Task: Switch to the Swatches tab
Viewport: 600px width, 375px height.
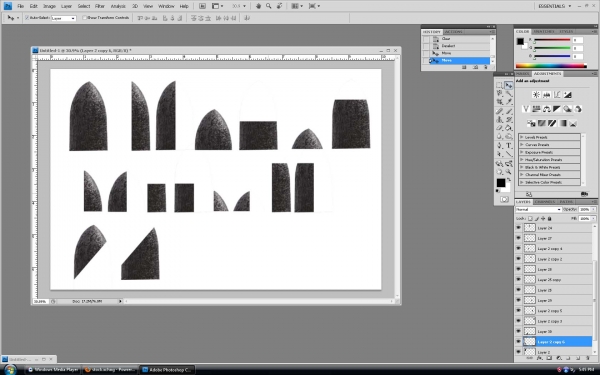Action: (544, 31)
